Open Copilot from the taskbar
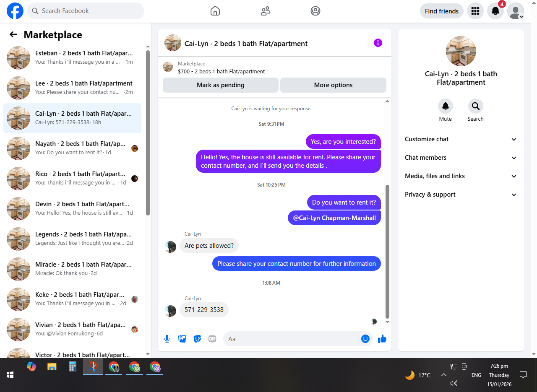The height and width of the screenshot is (392, 537). click(x=31, y=366)
